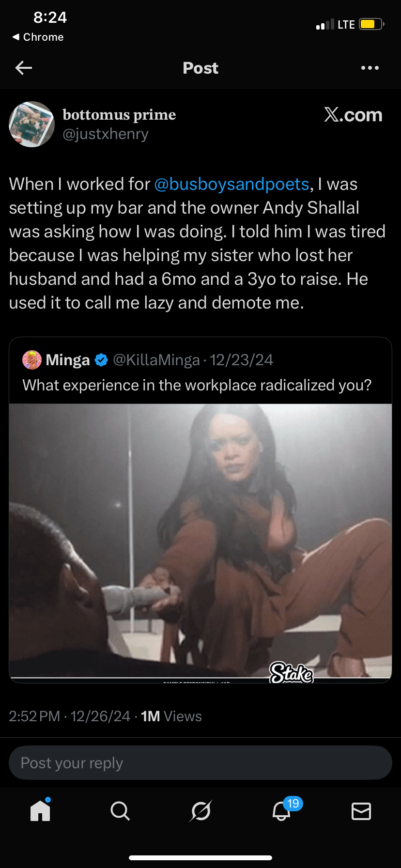Return to Chrome via status bar breadcrumb

(38, 37)
